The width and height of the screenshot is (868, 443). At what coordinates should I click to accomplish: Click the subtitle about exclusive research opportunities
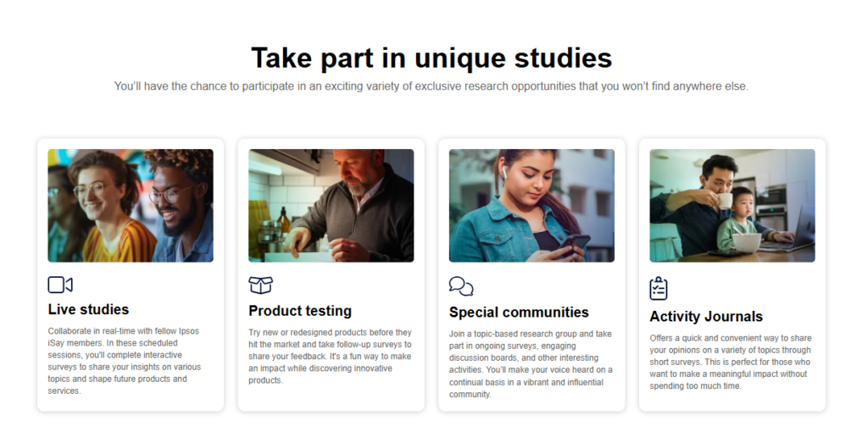pos(431,86)
